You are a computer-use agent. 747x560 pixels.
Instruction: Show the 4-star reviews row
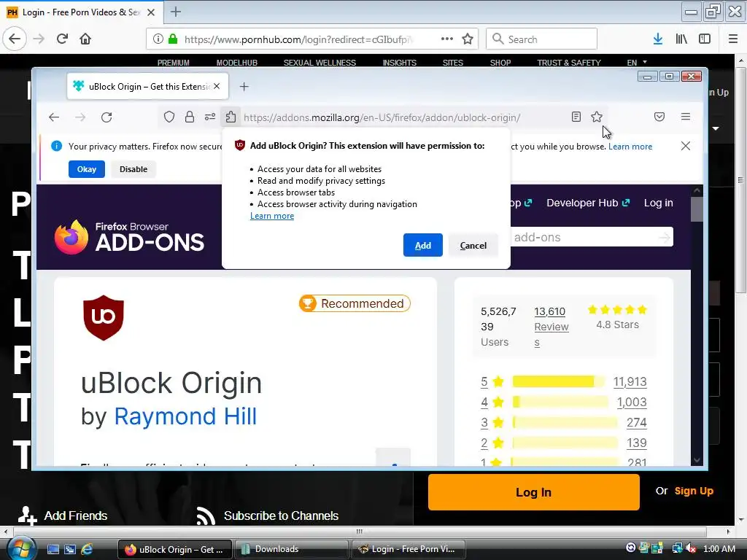tap(564, 402)
